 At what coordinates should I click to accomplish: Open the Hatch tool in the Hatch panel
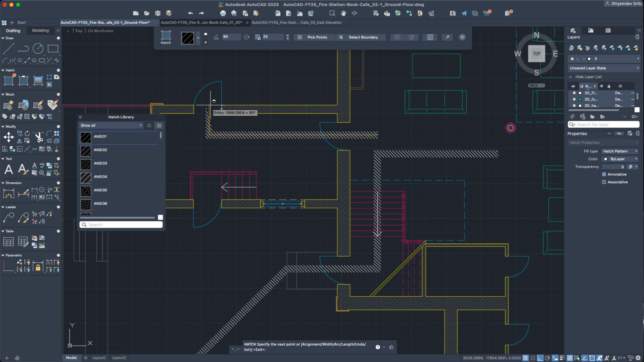click(8, 80)
